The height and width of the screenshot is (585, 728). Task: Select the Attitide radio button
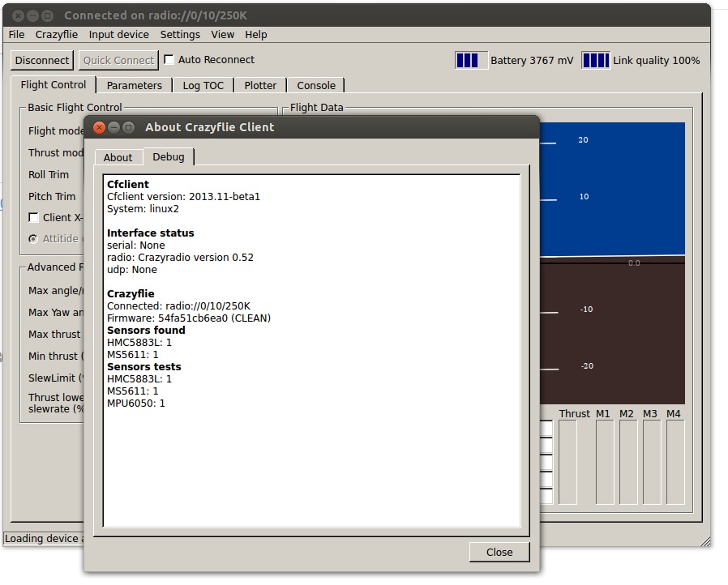pos(33,239)
